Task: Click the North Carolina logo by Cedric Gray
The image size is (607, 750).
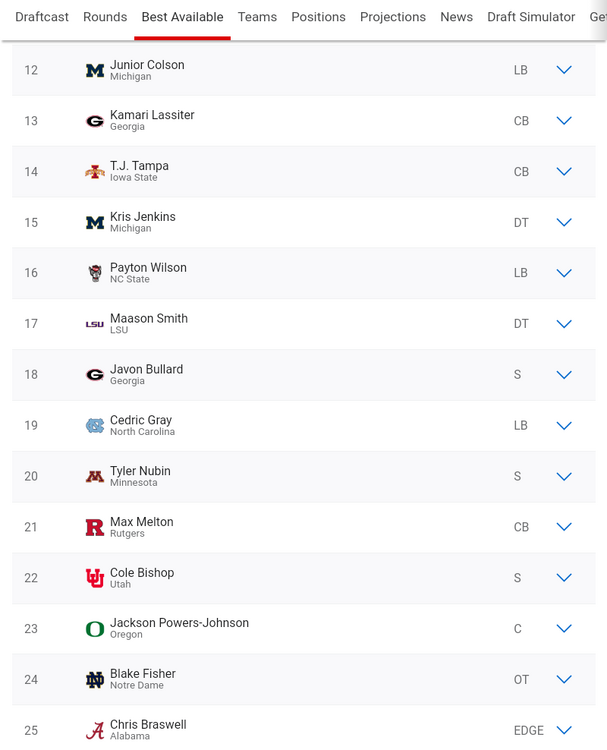Action: 95,426
